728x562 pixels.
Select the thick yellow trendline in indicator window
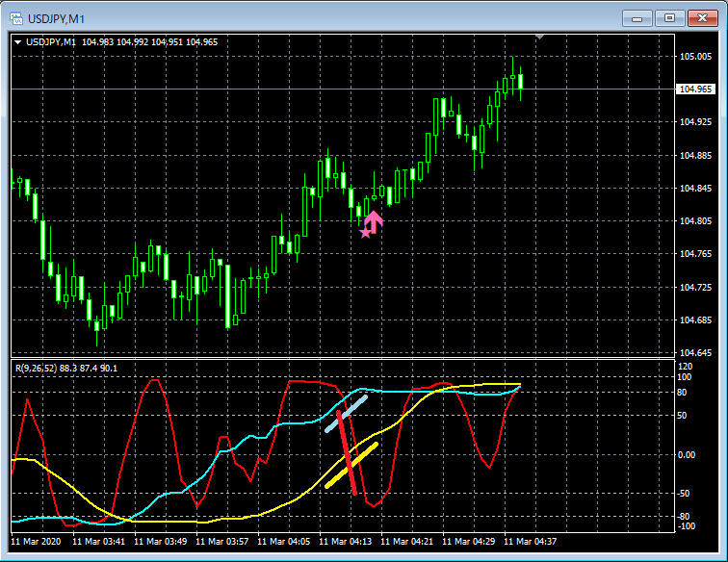click(351, 466)
